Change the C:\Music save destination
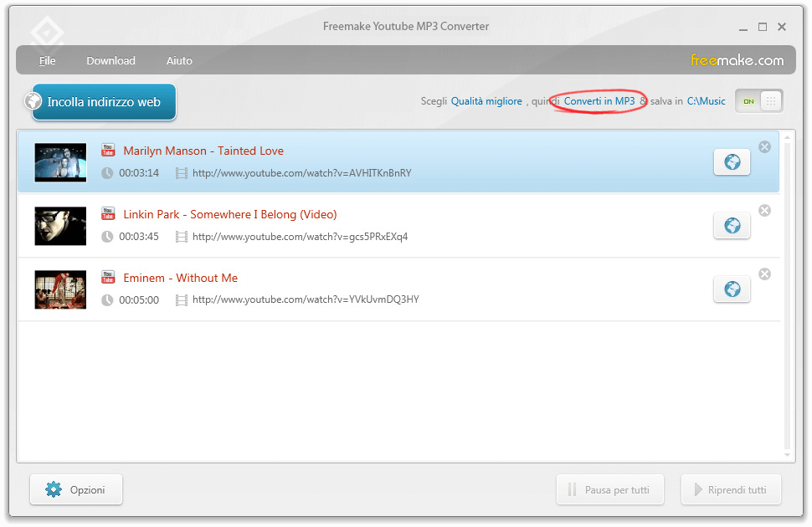Screen dimensions: 812x527 (706, 101)
